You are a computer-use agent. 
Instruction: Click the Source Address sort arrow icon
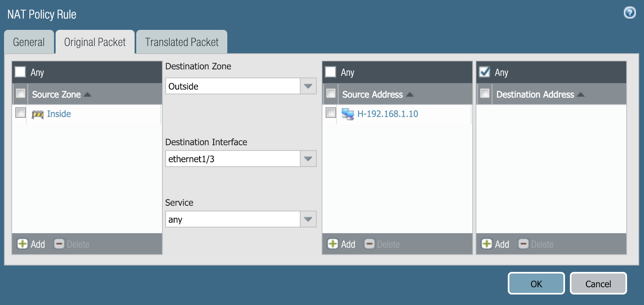point(410,95)
